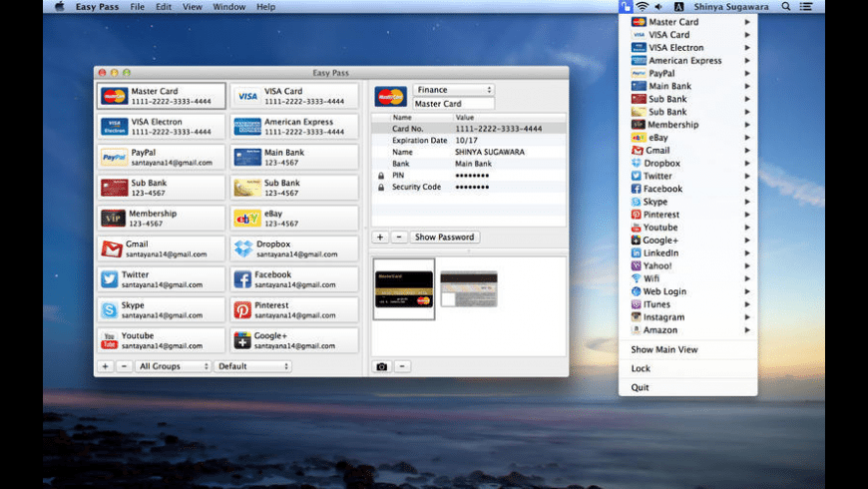Viewport: 868px width, 489px height.
Task: Select the eBay entry in main list
Action: coord(294,219)
